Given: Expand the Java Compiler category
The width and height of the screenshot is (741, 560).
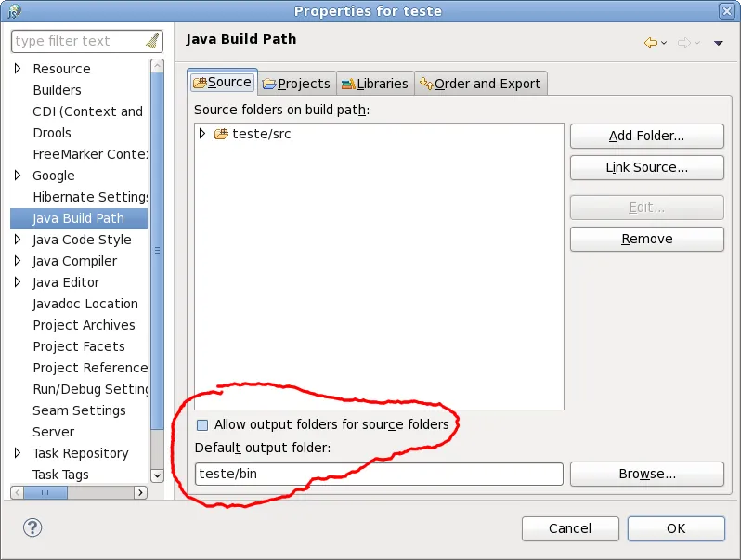Looking at the screenshot, I should 18,261.
